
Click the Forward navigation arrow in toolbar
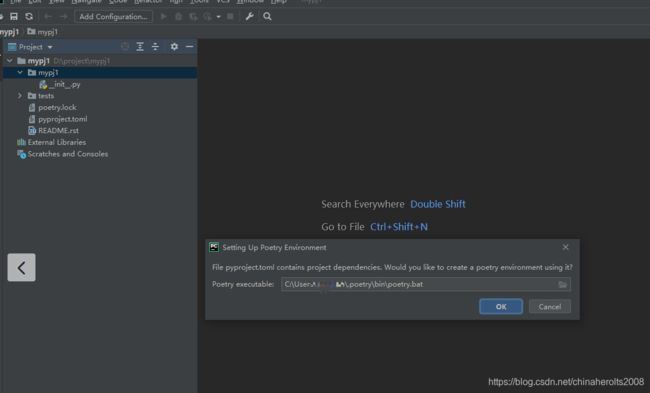[x=63, y=17]
